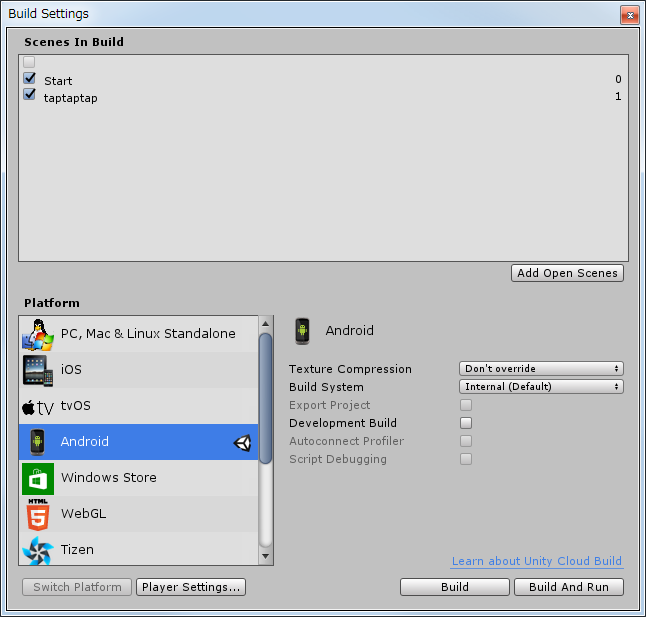Select the Tizen platform entry
The width and height of the screenshot is (646, 617).
(138, 549)
